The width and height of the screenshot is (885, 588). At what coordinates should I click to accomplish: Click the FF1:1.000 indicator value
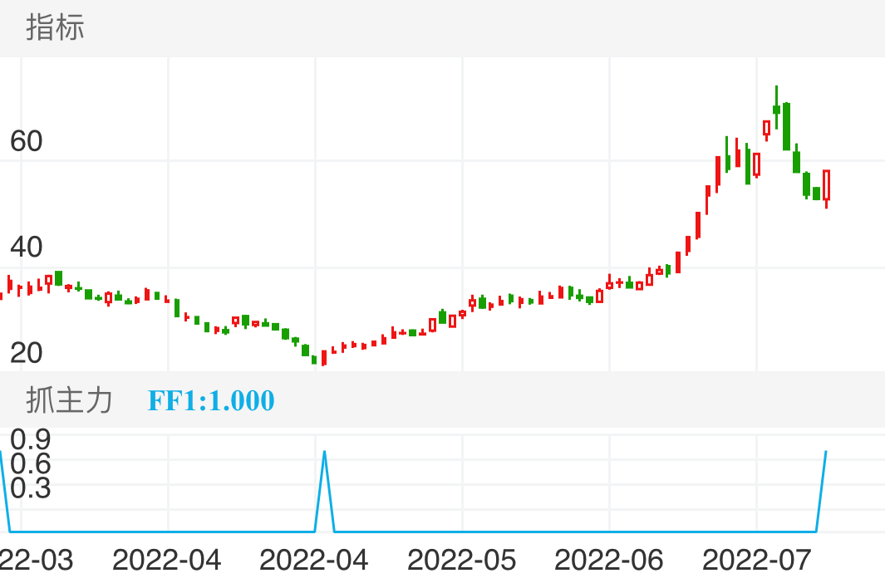point(211,400)
